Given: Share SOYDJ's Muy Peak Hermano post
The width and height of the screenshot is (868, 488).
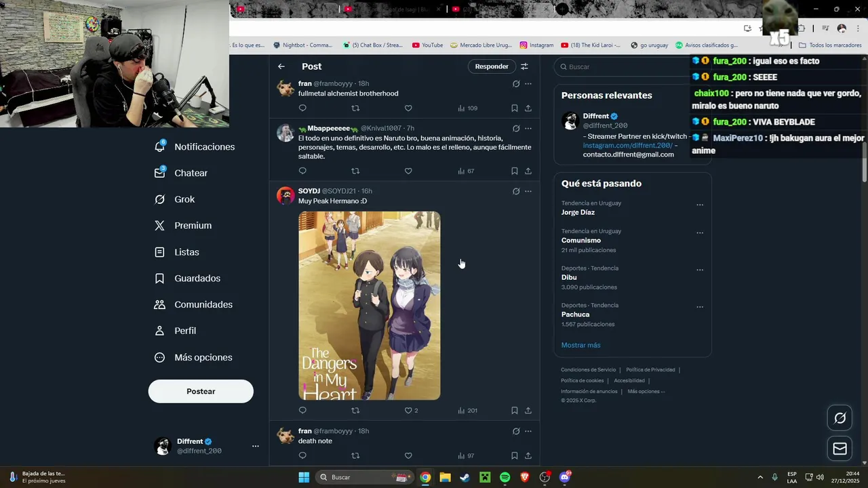Looking at the screenshot, I should click(528, 410).
